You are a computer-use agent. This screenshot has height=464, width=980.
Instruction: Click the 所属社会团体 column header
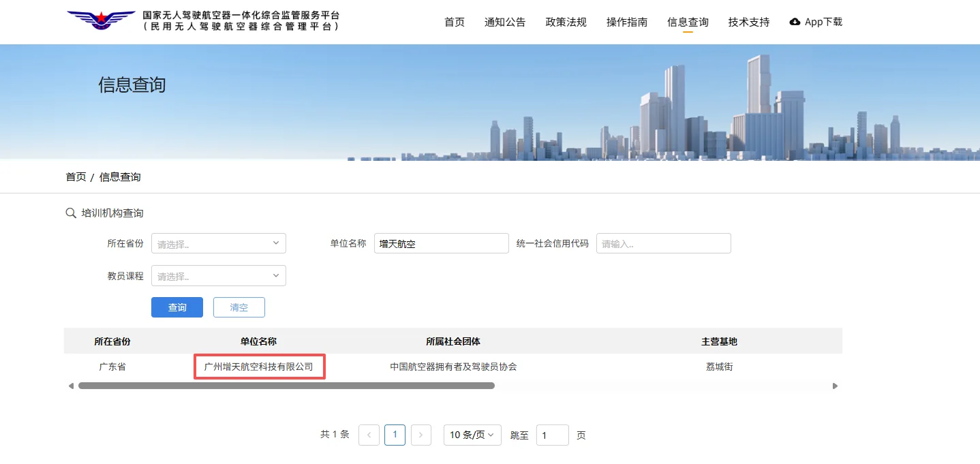click(453, 341)
